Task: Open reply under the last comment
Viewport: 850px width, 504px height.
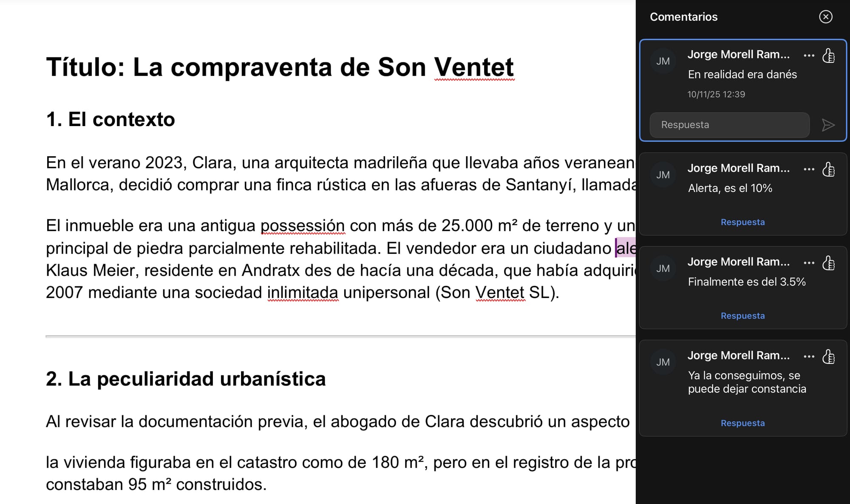Action: point(742,423)
